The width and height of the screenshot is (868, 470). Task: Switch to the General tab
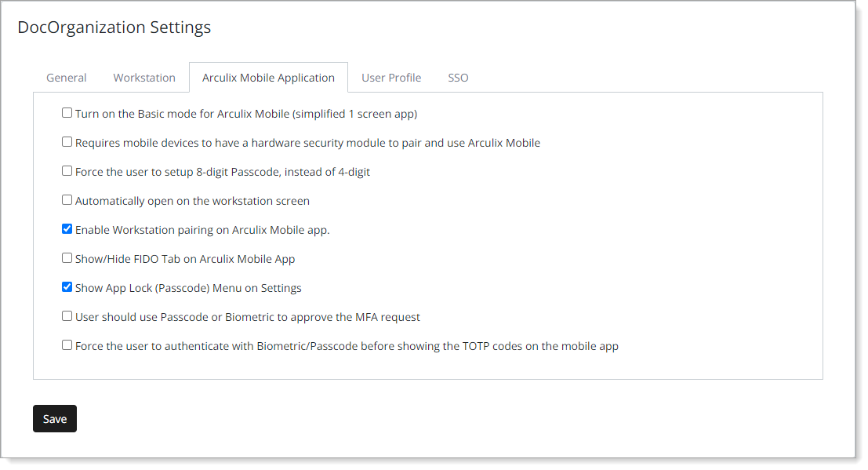pyautogui.click(x=67, y=78)
